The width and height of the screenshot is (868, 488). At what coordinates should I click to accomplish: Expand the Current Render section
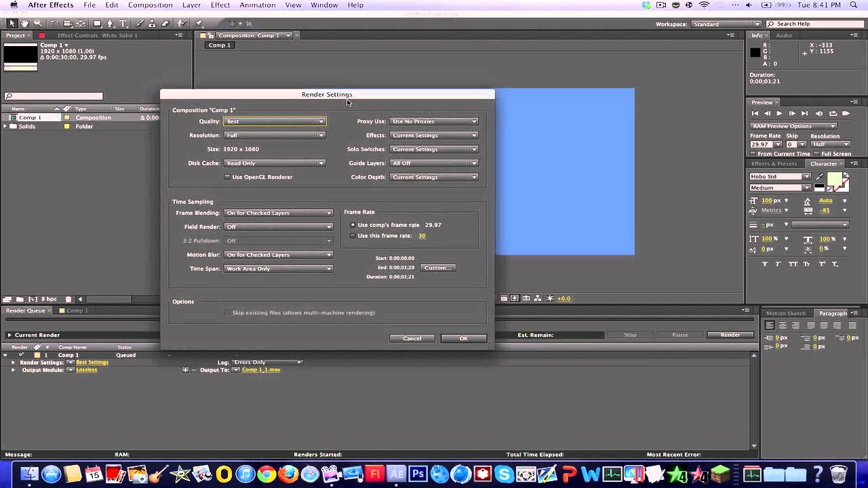pos(9,335)
